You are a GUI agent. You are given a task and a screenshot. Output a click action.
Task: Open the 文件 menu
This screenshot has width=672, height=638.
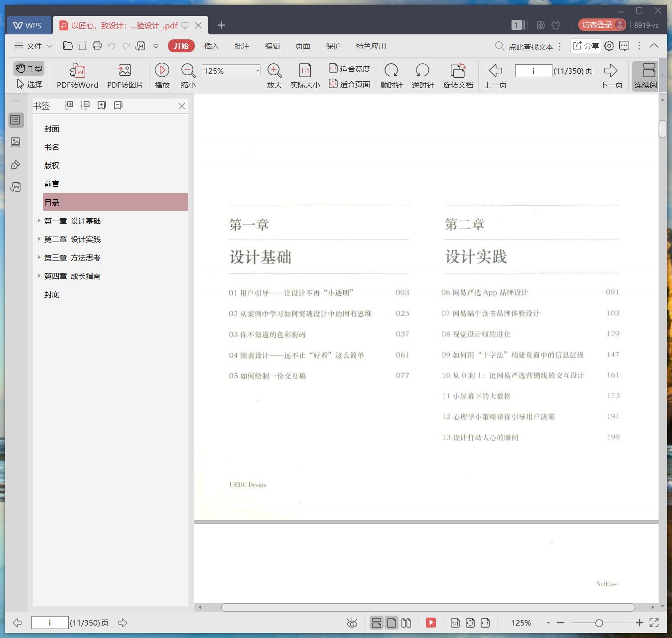[x=33, y=46]
